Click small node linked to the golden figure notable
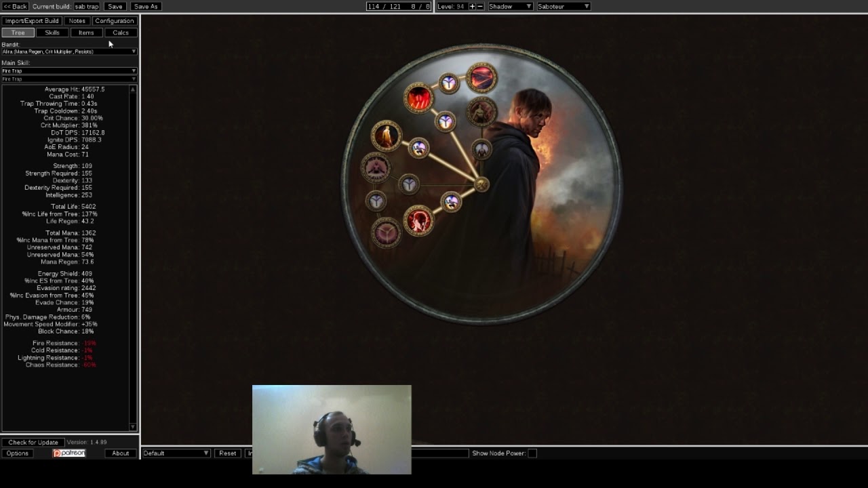The width and height of the screenshot is (868, 488). pyautogui.click(x=418, y=147)
